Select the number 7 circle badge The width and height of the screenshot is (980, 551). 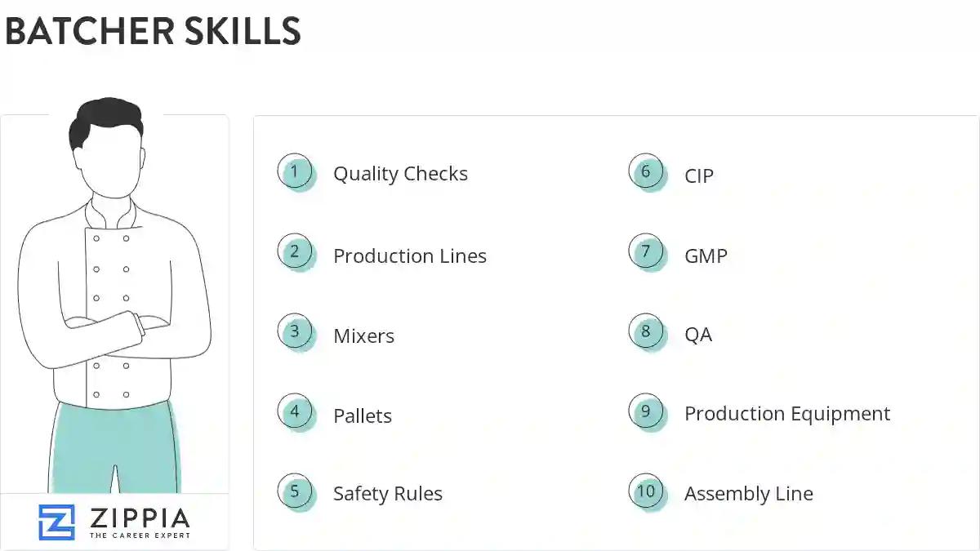646,252
